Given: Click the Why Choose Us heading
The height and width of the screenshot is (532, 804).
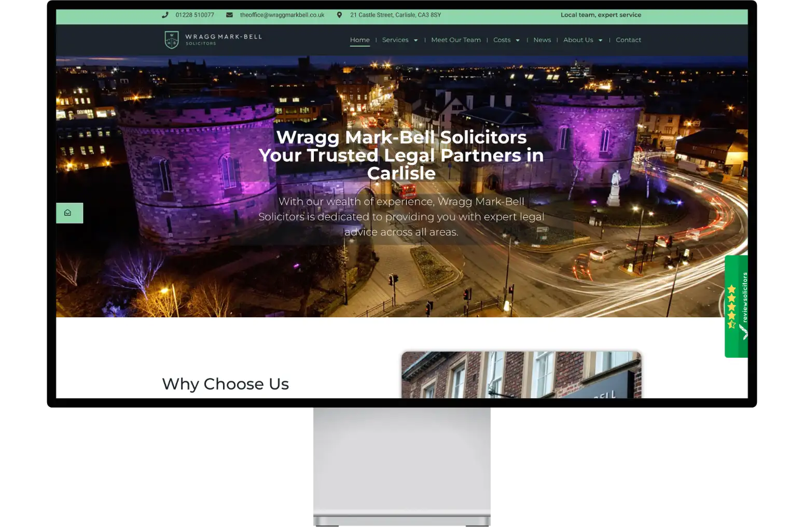Looking at the screenshot, I should tap(225, 384).
